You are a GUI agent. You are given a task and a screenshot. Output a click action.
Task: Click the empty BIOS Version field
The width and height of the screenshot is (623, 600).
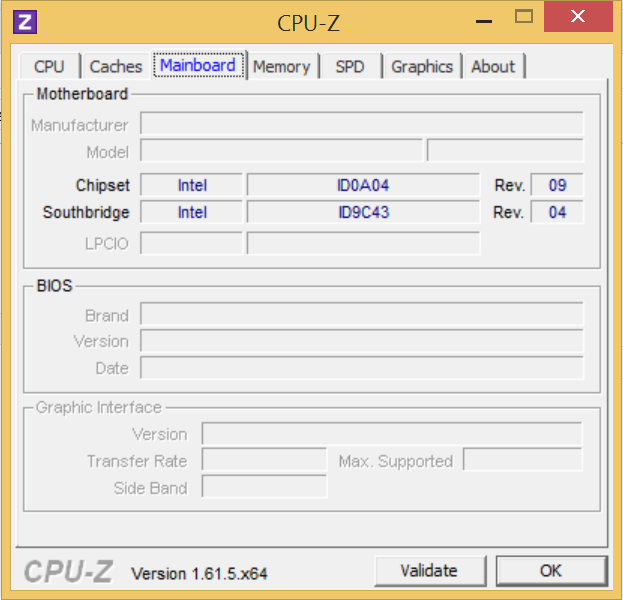[x=362, y=341]
